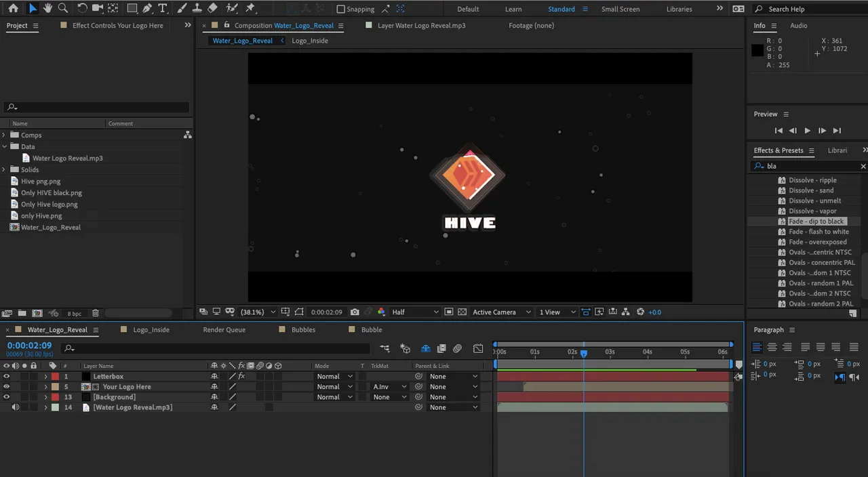
Task: Step to the next frame in Preview
Action: (822, 131)
